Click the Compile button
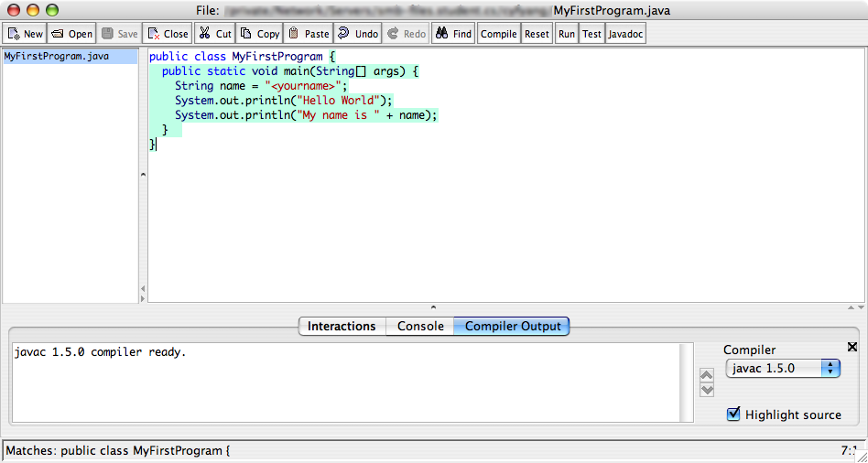The height and width of the screenshot is (463, 868). tap(498, 34)
